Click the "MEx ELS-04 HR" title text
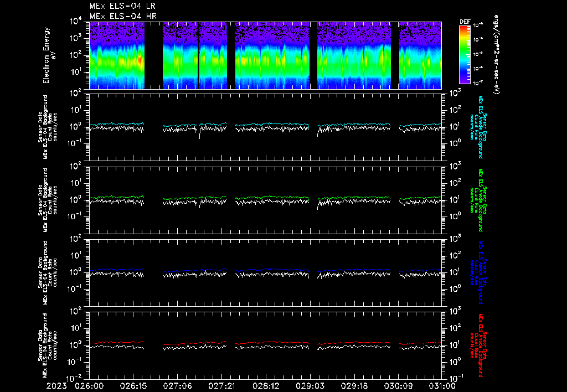This screenshot has height=392, width=567. (123, 16)
